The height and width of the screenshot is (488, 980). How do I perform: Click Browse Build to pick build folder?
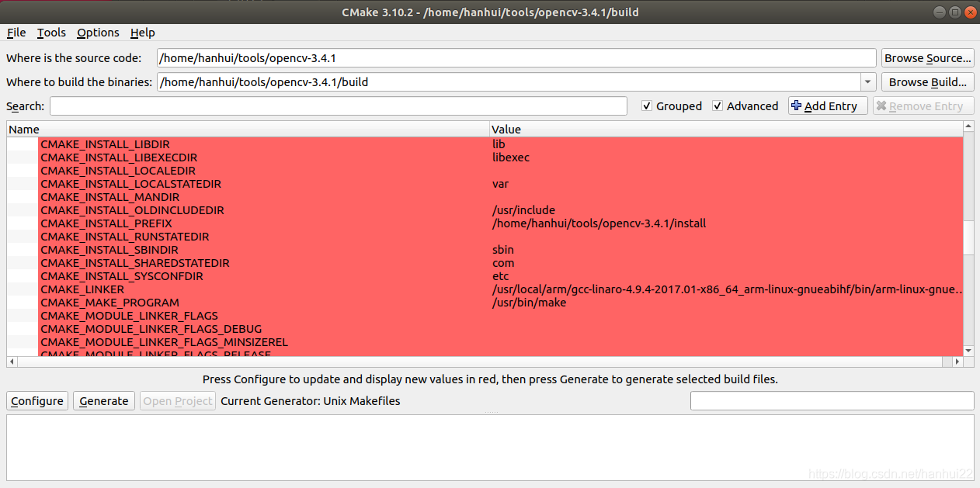[x=927, y=81]
